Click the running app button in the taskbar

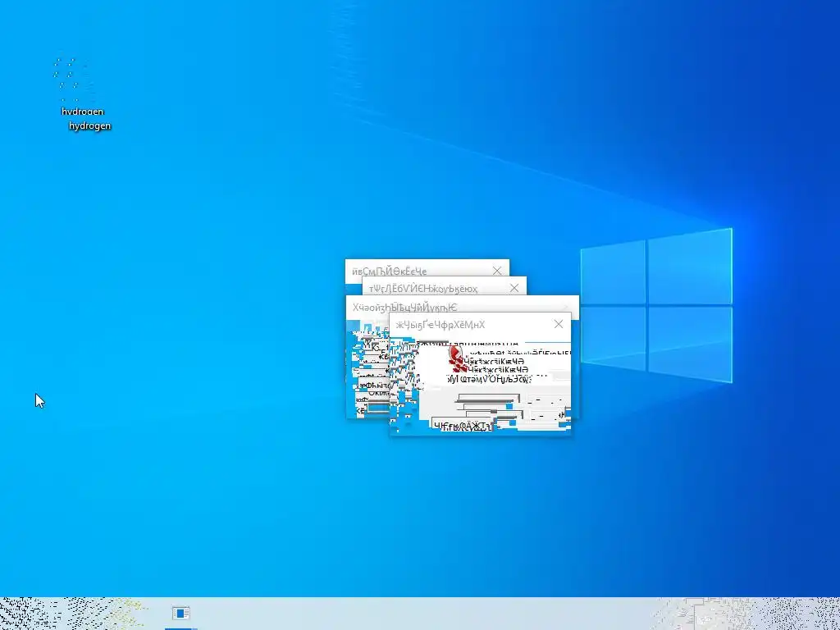181,614
